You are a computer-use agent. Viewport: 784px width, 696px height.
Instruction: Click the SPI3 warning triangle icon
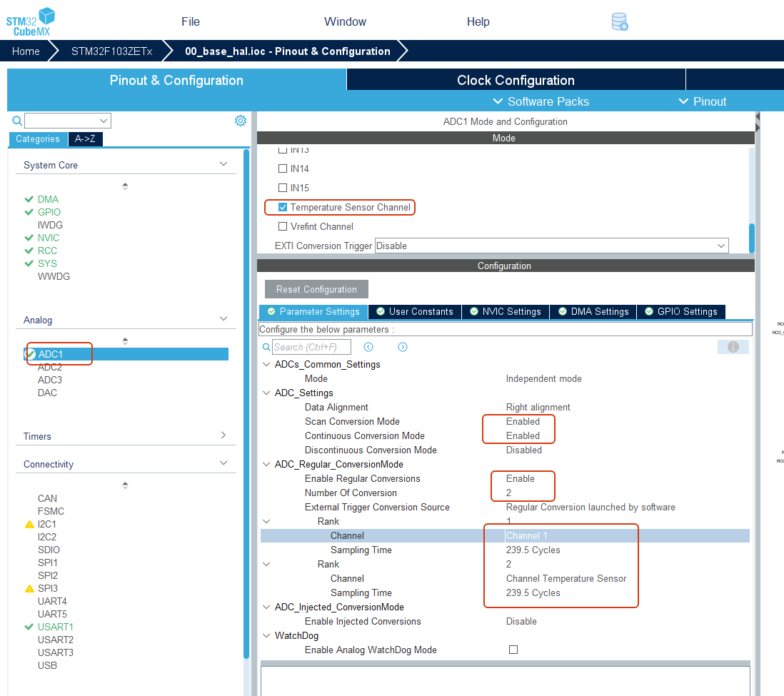pyautogui.click(x=29, y=588)
